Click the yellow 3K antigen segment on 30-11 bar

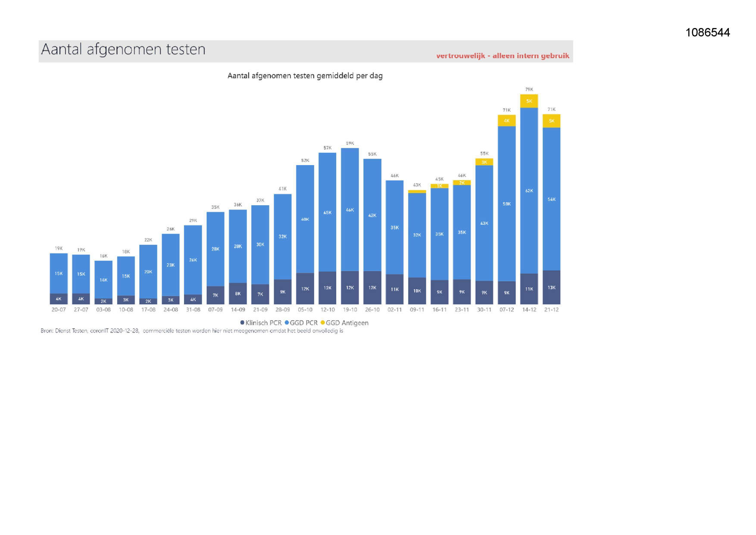pyautogui.click(x=484, y=162)
